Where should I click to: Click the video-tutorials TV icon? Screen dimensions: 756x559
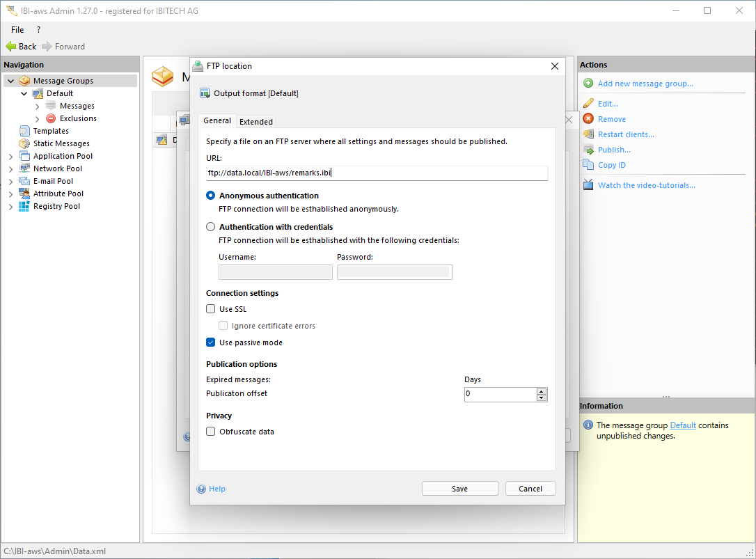pyautogui.click(x=588, y=185)
